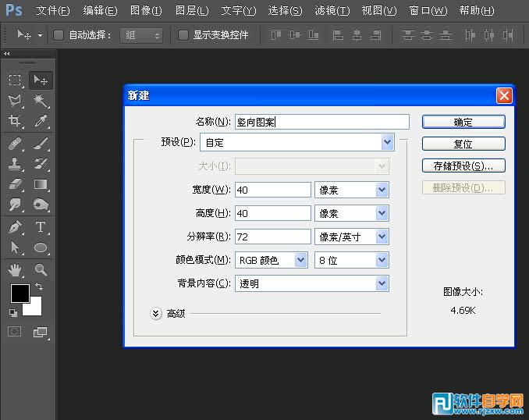Viewport: 529px width, 420px height.
Task: Toggle Quick Mask mode
Action: tap(15, 332)
